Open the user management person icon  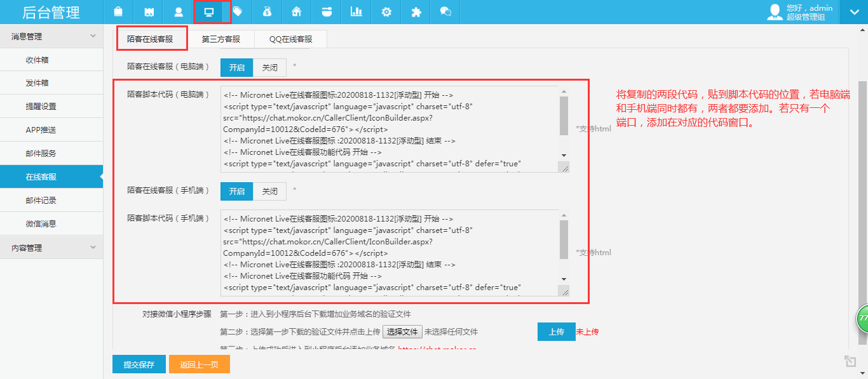[x=179, y=12]
